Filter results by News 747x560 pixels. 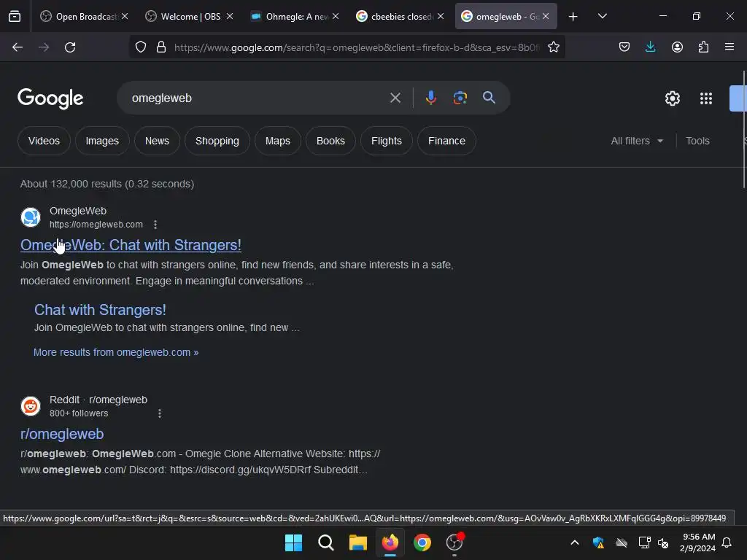point(157,141)
